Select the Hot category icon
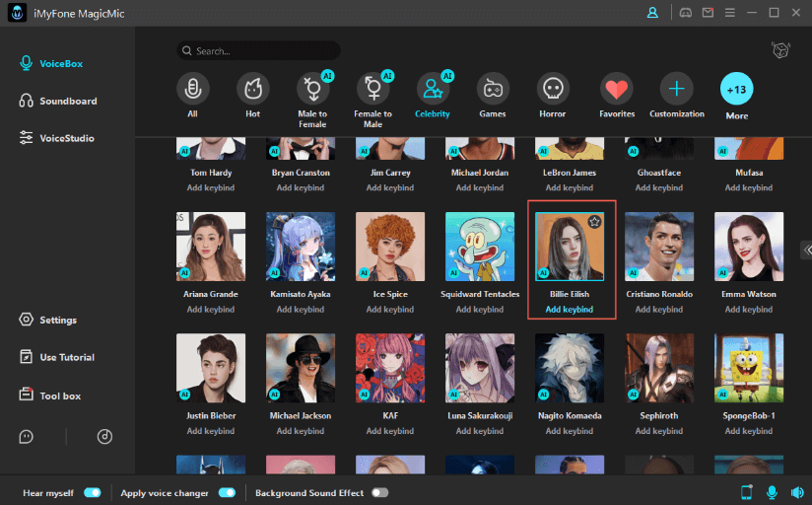Viewport: 812px width, 505px height. [252, 89]
